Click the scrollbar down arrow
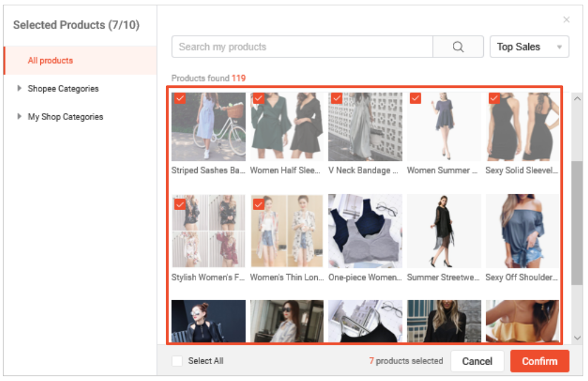The image size is (588, 381). (x=577, y=338)
